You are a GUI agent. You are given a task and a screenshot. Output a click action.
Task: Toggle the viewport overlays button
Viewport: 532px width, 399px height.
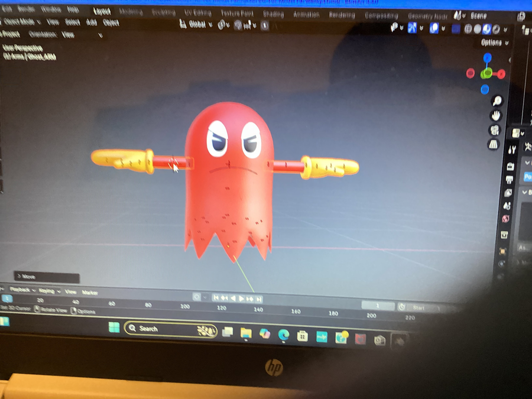tap(434, 28)
